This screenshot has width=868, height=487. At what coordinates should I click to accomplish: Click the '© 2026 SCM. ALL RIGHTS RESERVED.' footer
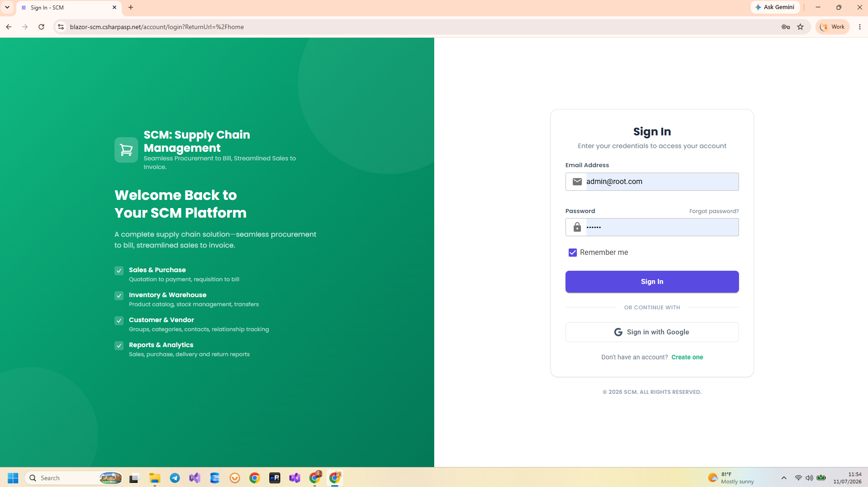tap(652, 392)
